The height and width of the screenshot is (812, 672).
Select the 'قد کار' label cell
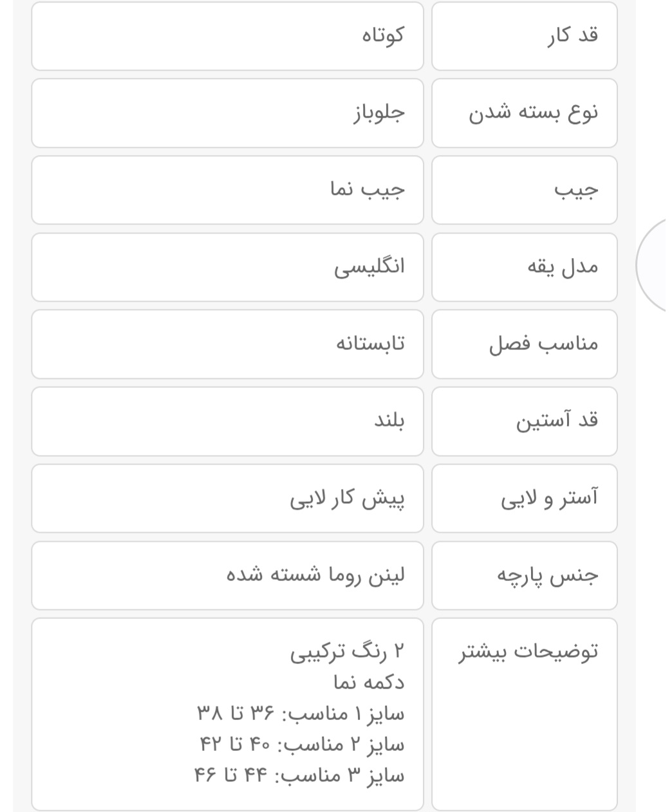pos(524,36)
